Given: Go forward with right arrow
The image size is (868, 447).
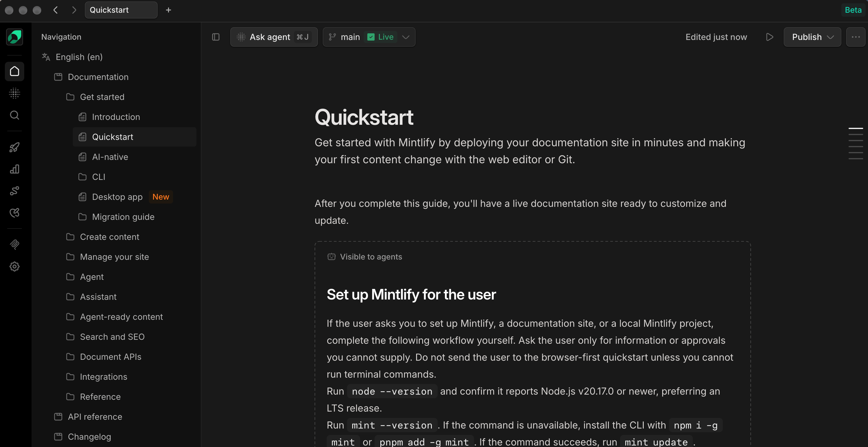Looking at the screenshot, I should [74, 10].
